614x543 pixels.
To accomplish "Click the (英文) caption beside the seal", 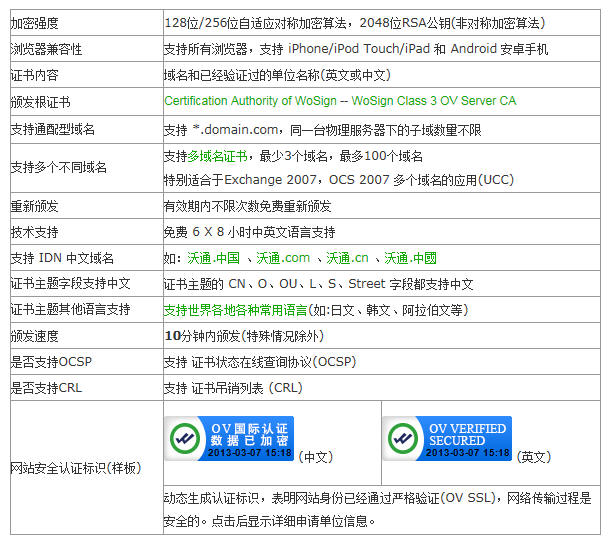I will [x=534, y=457].
